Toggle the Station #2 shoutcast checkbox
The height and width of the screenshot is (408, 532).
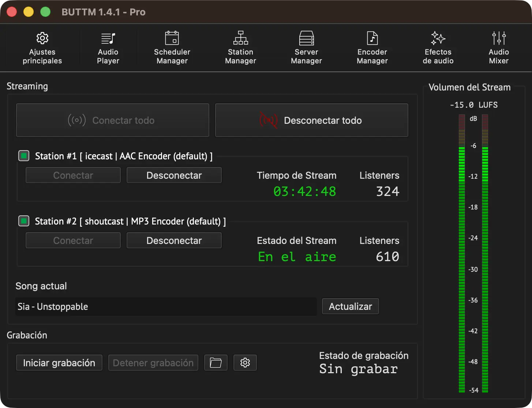(24, 221)
